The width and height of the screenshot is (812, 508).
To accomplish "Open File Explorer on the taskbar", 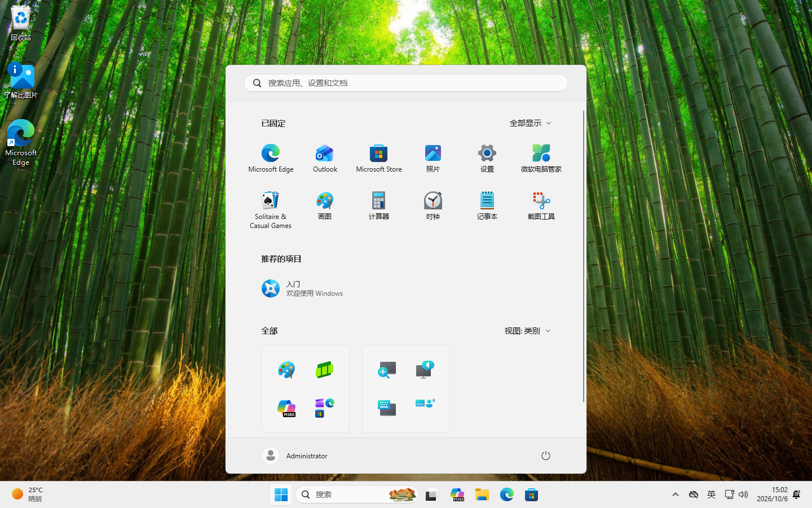I will point(482,495).
